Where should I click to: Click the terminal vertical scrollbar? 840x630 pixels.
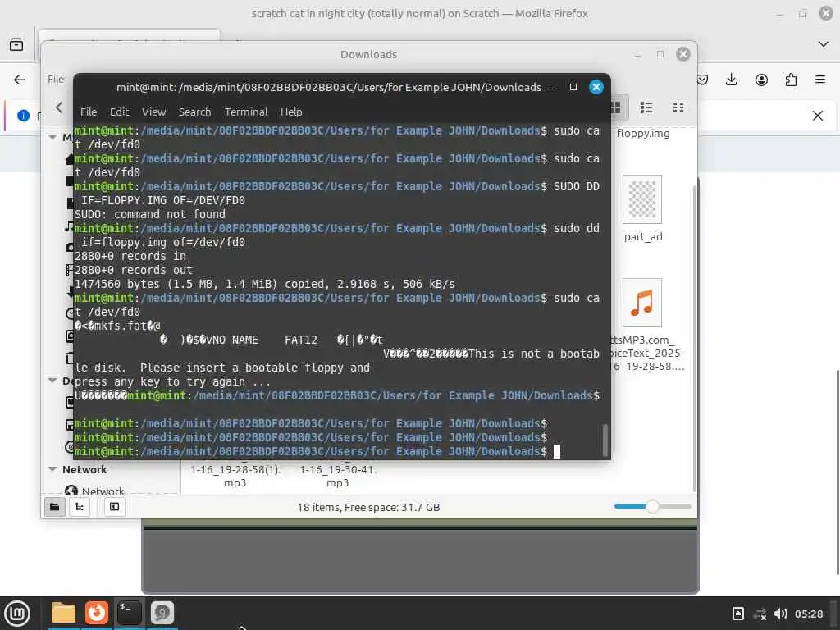pos(605,440)
